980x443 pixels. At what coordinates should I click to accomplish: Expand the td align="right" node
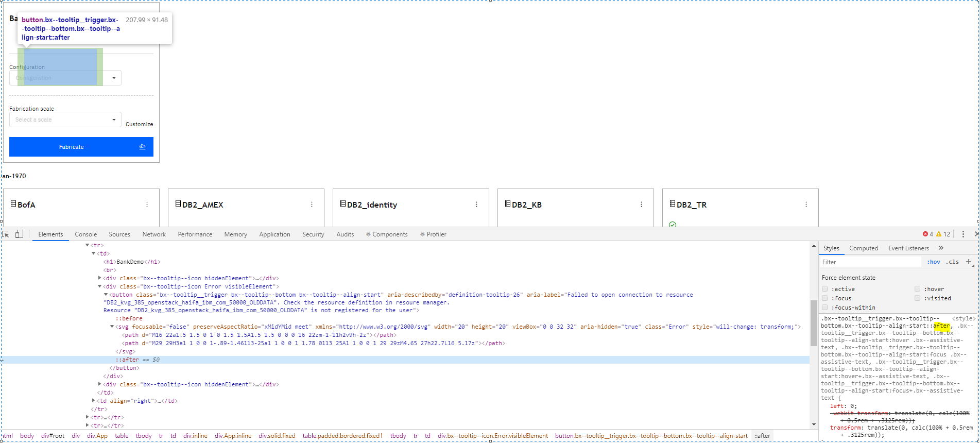click(x=94, y=401)
